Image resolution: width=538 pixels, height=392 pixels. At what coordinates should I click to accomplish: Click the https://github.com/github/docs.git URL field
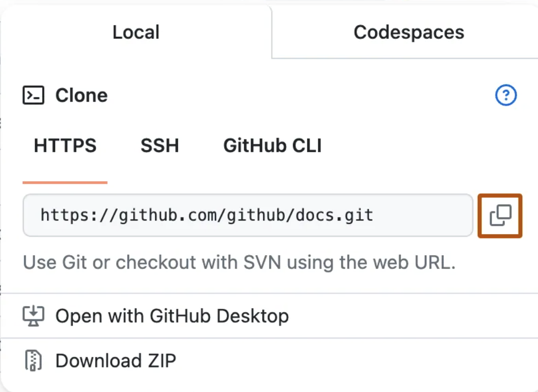[248, 215]
